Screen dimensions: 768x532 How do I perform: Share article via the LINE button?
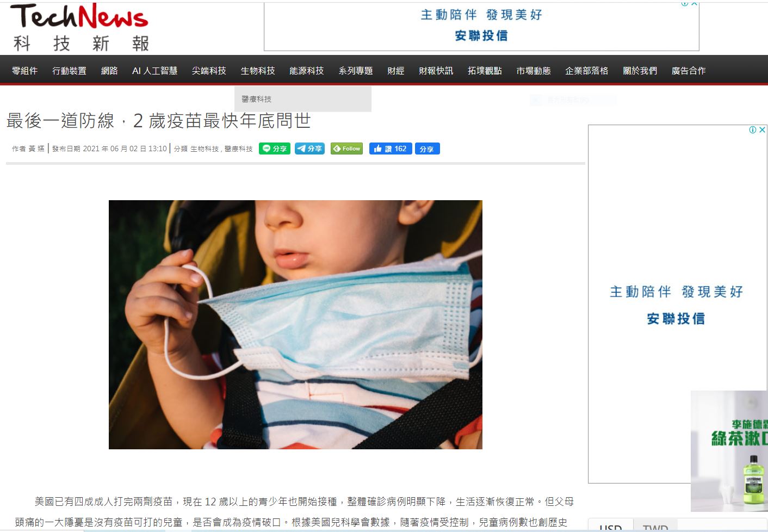pos(275,149)
